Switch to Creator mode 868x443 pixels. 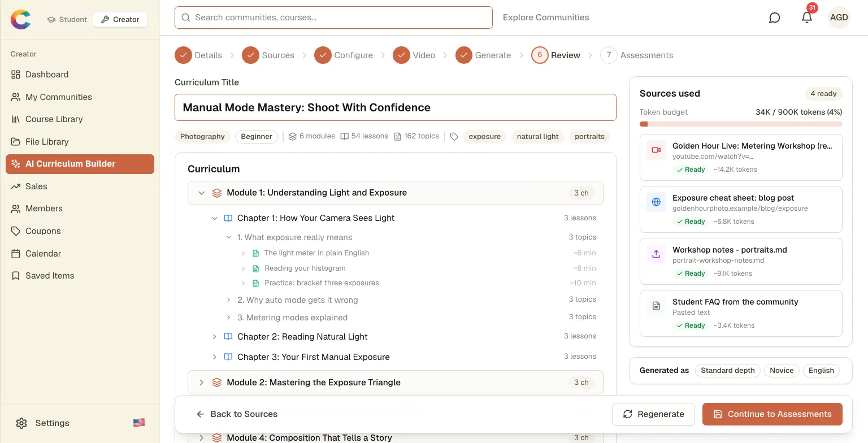(120, 19)
